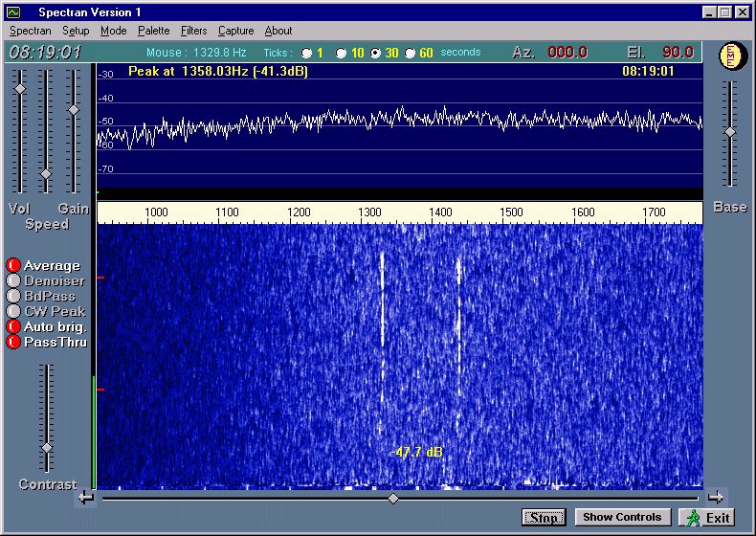Toggle Auto brig. setting
Screen dimensions: 756x536
[x=13, y=326]
